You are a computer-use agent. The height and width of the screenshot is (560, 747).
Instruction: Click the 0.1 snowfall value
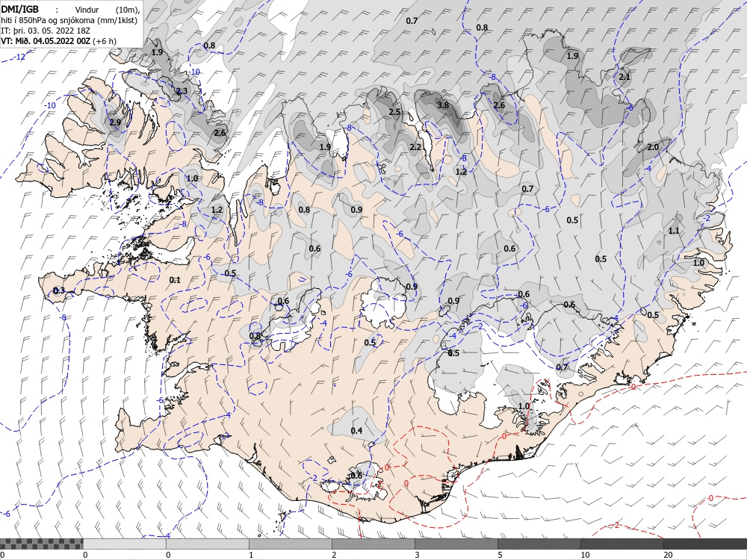coord(175,280)
